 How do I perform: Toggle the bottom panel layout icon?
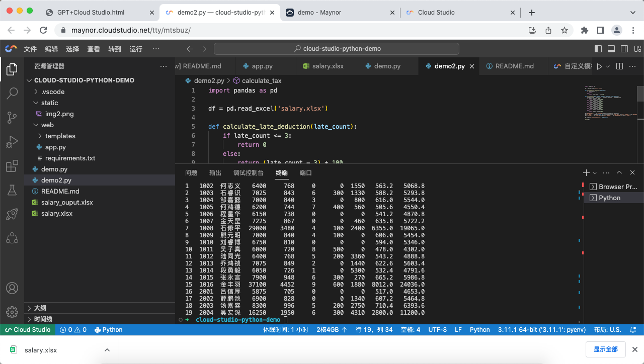(x=611, y=49)
